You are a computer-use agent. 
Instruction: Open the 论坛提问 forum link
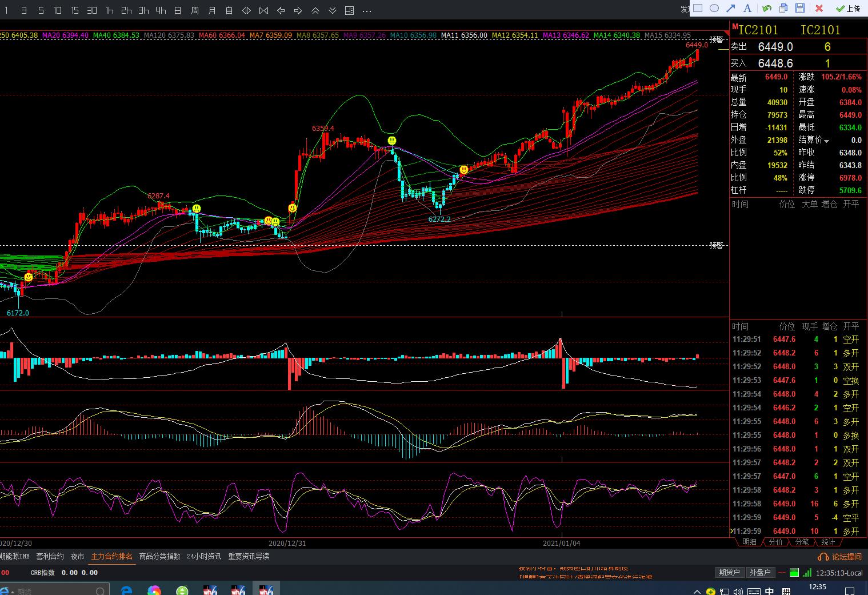[841, 557]
